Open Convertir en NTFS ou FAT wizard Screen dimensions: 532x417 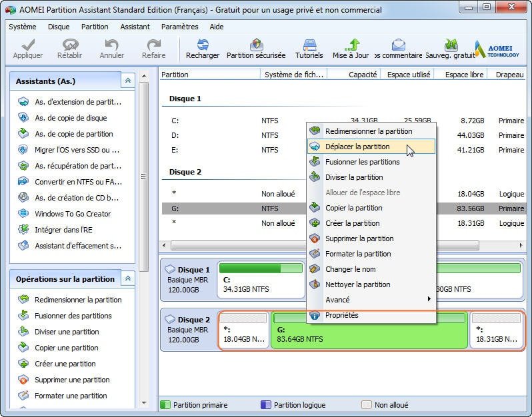tap(69, 182)
